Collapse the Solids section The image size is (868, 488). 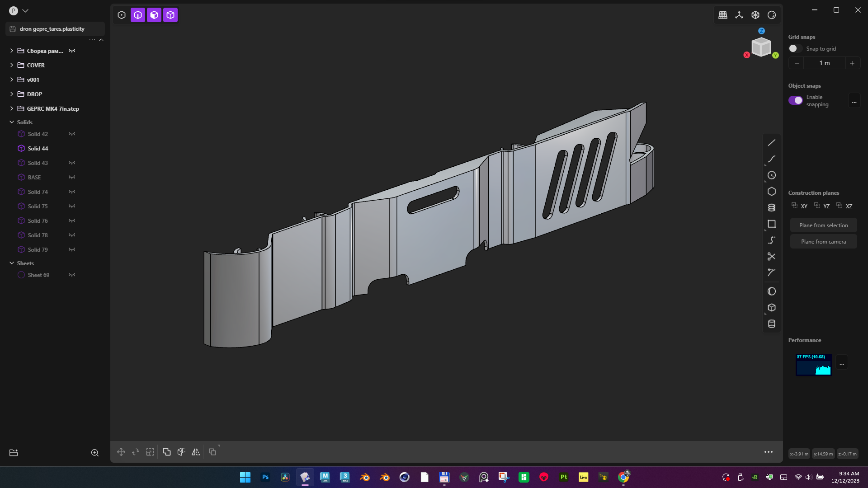pos(11,122)
